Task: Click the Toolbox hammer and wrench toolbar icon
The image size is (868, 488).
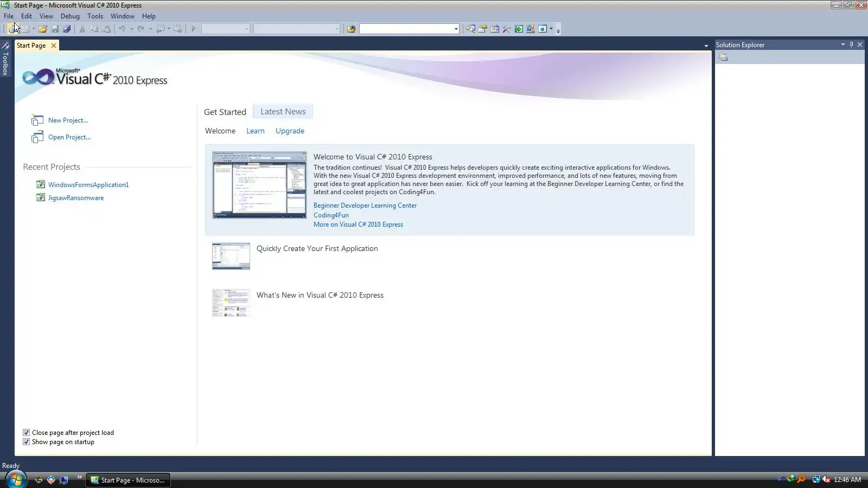Action: coord(507,29)
